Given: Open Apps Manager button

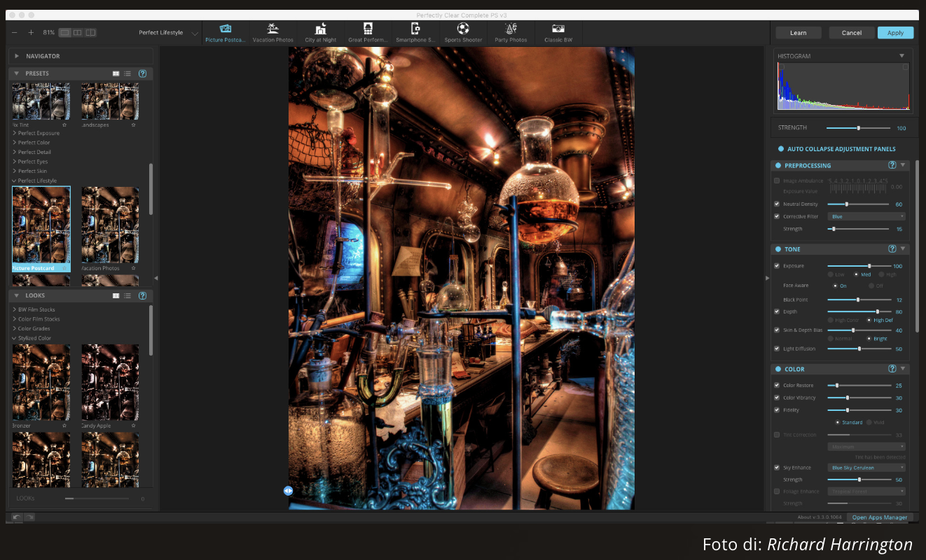Looking at the screenshot, I should [879, 517].
